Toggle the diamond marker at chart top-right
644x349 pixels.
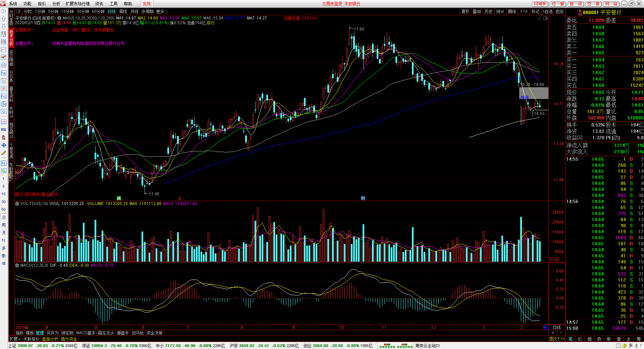click(539, 18)
